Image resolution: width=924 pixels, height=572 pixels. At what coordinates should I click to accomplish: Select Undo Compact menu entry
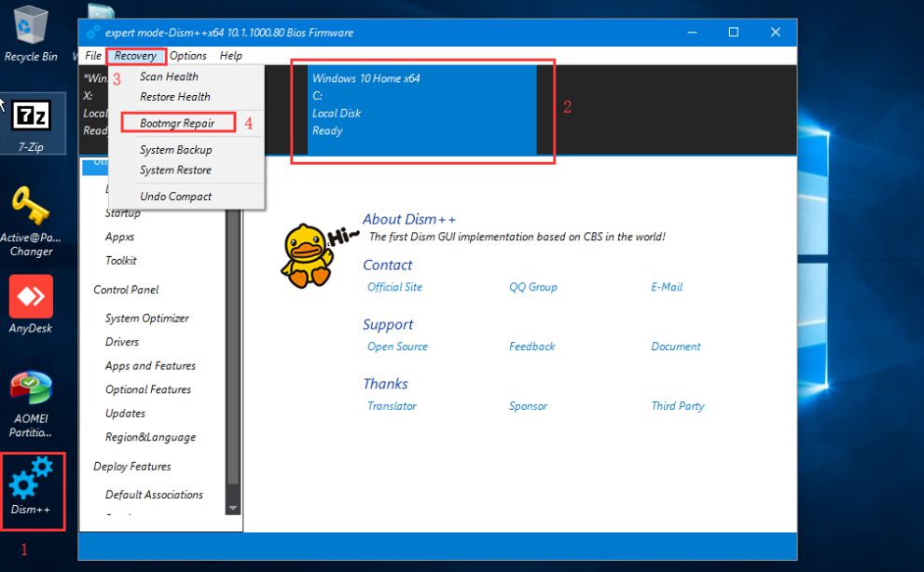pyautogui.click(x=175, y=197)
